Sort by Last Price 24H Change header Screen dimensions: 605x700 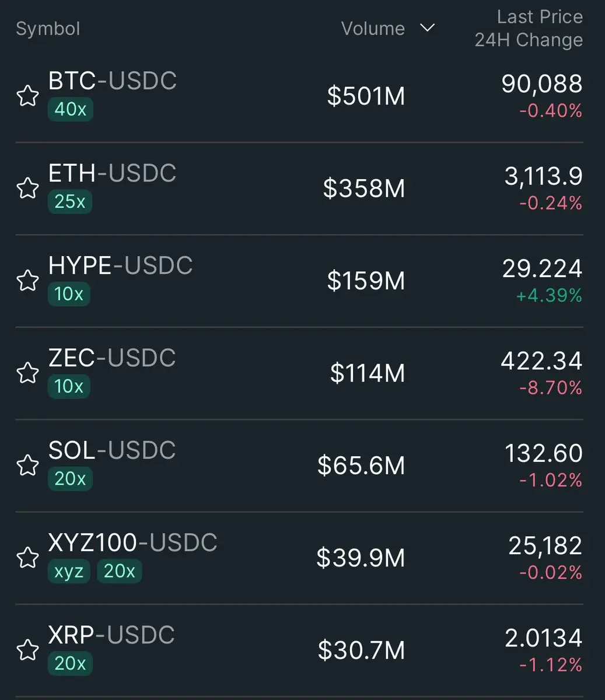(x=529, y=29)
